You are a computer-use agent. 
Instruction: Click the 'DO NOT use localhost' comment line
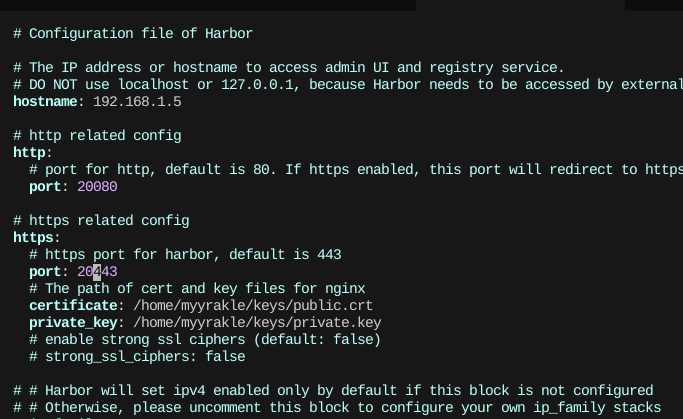click(x=340, y=85)
